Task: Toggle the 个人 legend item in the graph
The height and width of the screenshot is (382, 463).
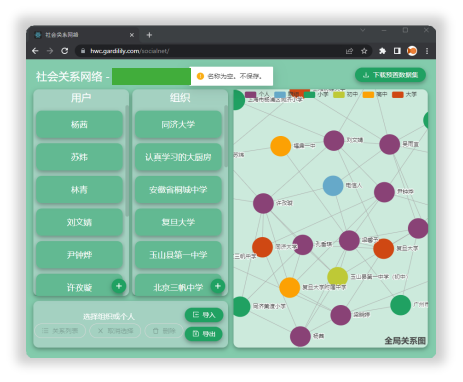Action: point(257,95)
